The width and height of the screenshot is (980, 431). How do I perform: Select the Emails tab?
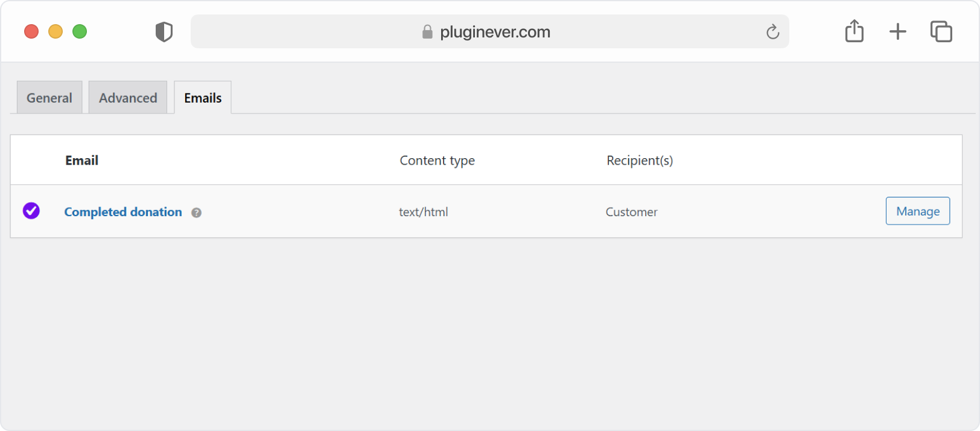pos(203,98)
